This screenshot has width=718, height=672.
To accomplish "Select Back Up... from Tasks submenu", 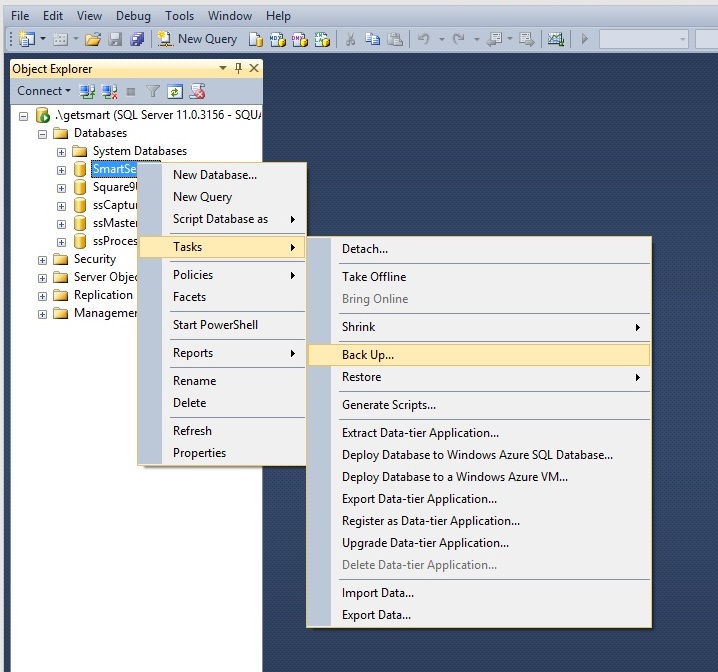I will coord(368,355).
